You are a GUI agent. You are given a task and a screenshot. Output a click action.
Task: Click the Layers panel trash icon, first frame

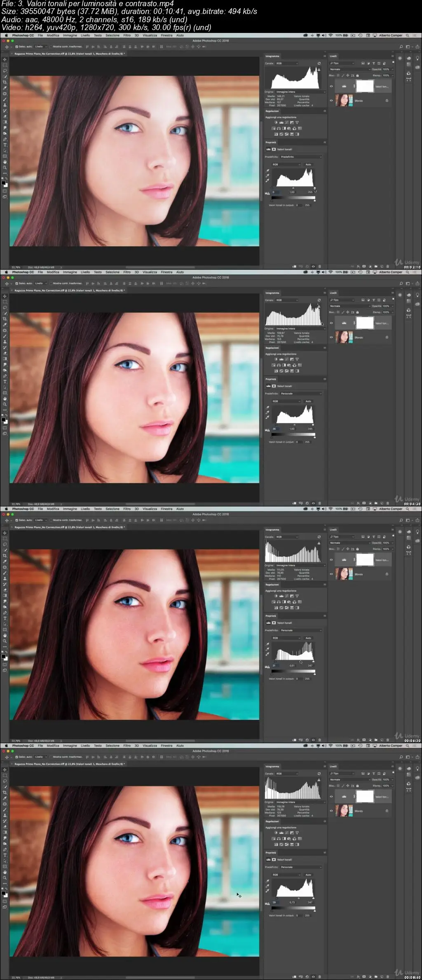point(388,266)
